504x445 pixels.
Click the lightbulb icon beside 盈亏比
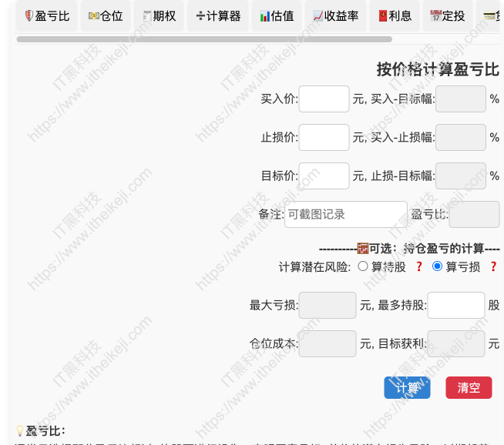click(x=20, y=431)
